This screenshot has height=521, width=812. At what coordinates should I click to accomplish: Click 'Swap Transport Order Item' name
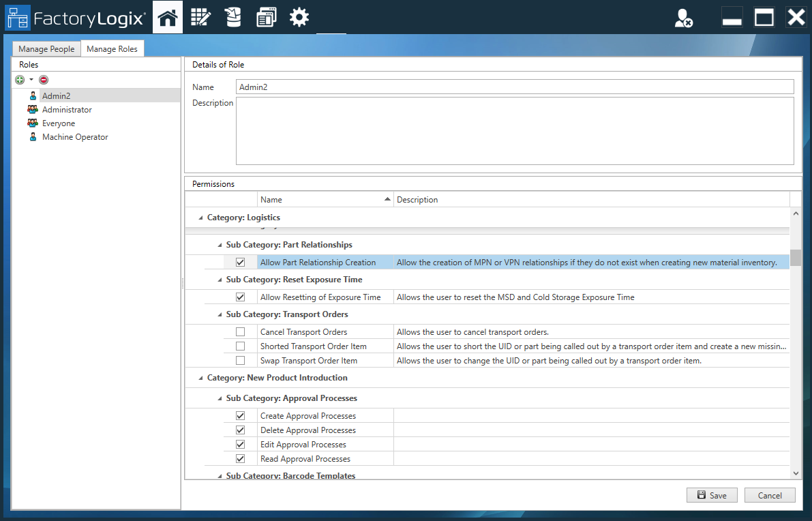309,361
